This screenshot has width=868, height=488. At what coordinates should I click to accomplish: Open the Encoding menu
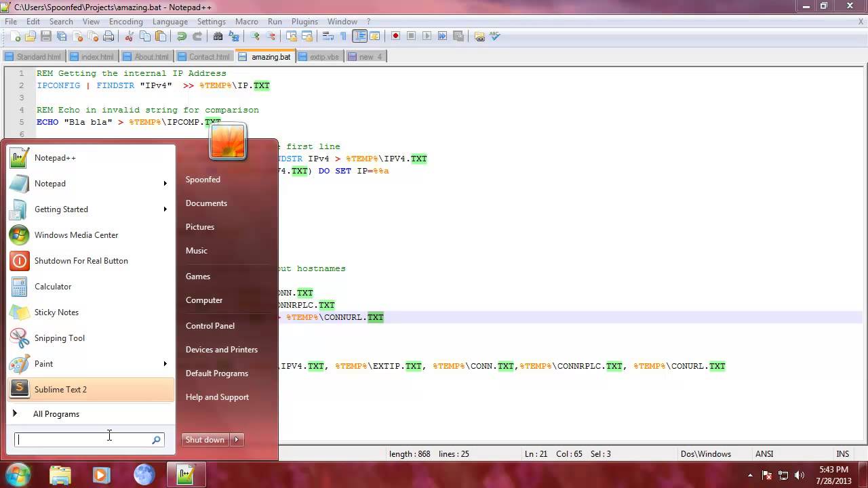[125, 22]
